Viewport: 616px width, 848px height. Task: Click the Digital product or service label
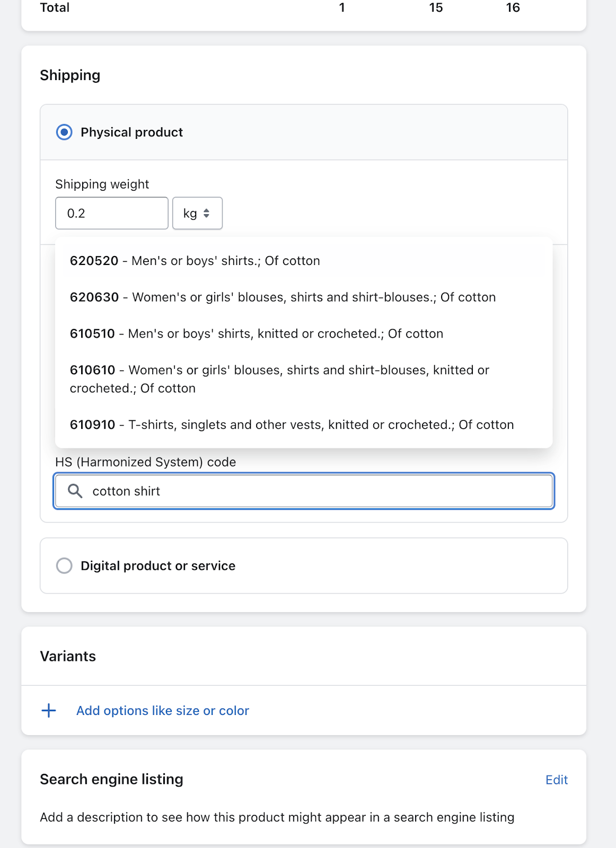[x=157, y=566]
